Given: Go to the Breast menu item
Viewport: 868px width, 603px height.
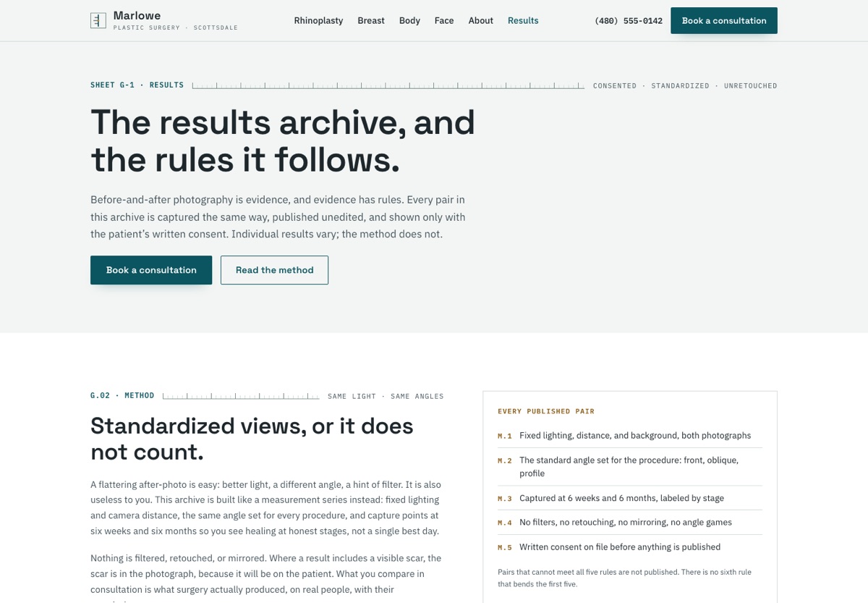Looking at the screenshot, I should [x=371, y=20].
